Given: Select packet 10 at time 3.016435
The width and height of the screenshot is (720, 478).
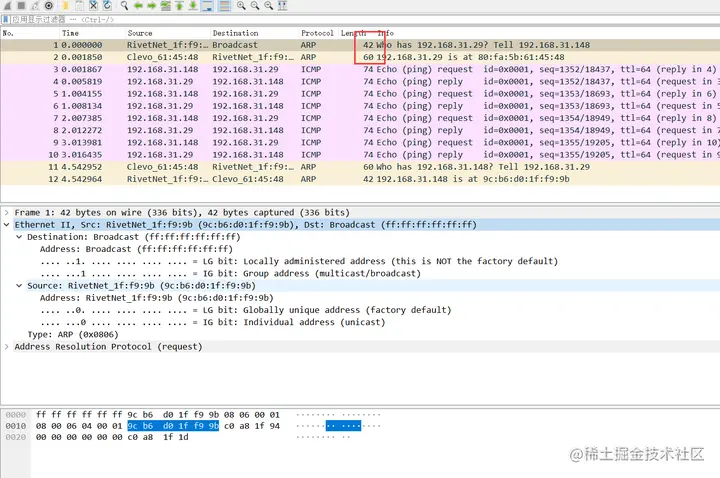Looking at the screenshot, I should 360,155.
